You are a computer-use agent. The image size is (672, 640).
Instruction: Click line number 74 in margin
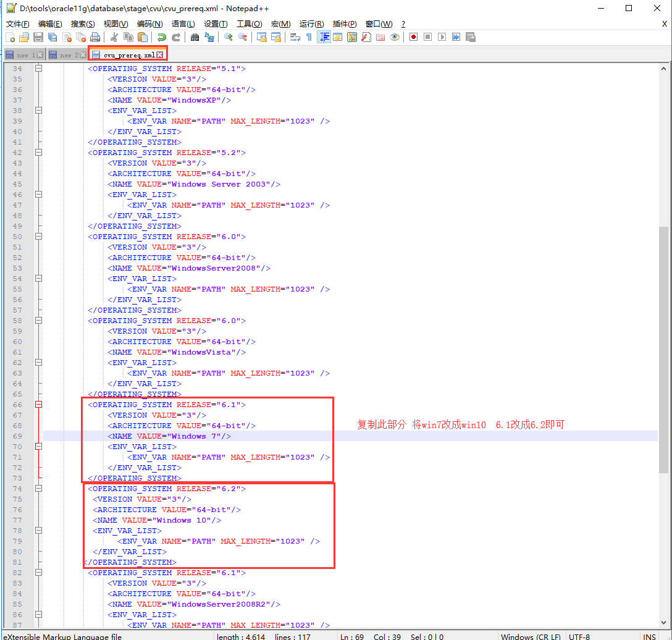point(17,489)
